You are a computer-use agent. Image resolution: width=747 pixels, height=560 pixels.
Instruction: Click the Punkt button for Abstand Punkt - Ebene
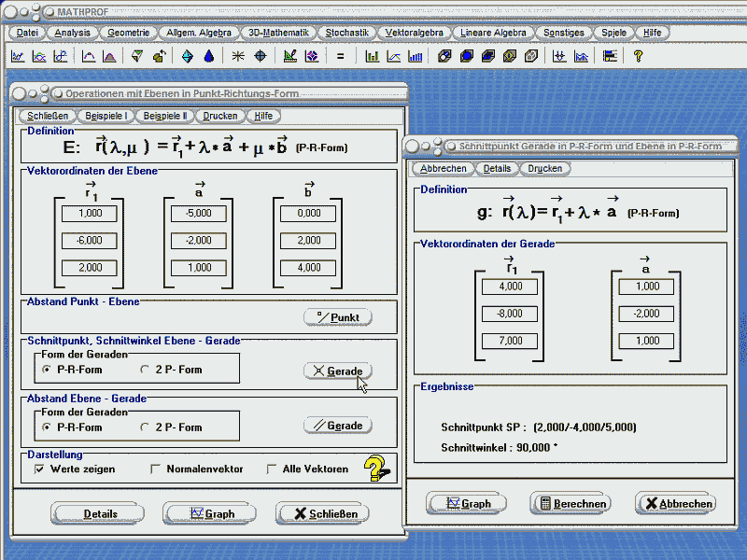[x=338, y=317]
